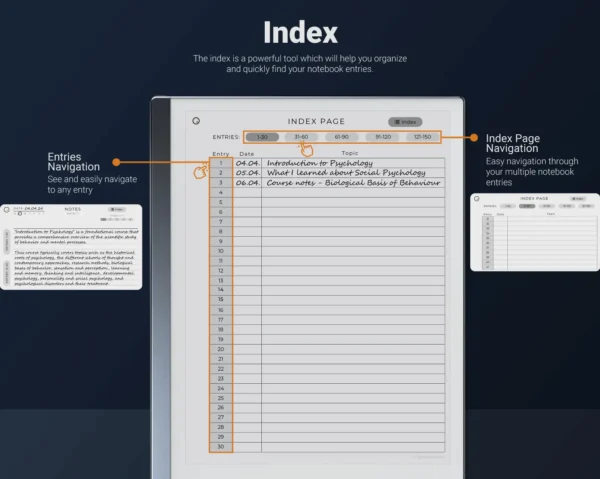Go to the 91-120 entries tab
This screenshot has height=479, width=600.
point(381,136)
